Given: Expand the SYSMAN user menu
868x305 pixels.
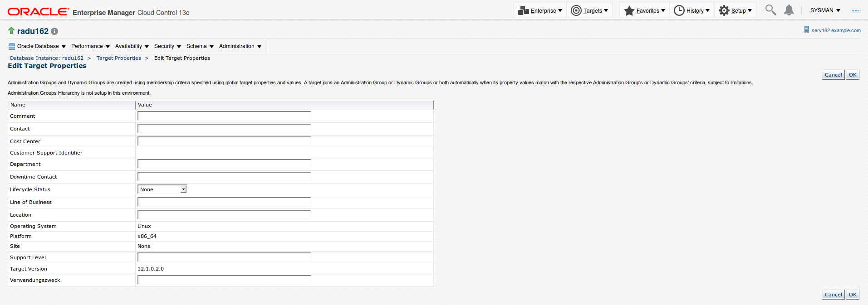Looking at the screenshot, I should pos(825,10).
